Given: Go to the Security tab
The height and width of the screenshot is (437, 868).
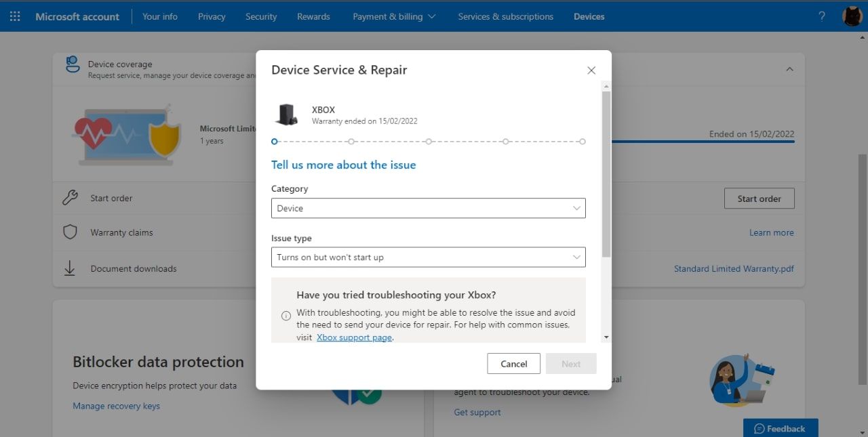Looking at the screenshot, I should click(261, 16).
